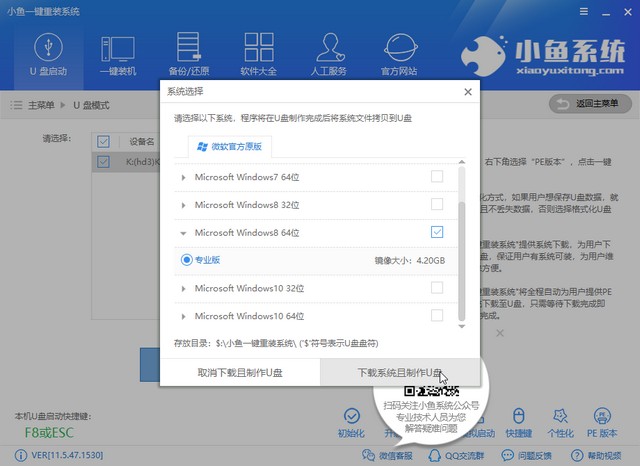Collapse the Microsoft Windows8 64位 entry
Viewport: 640px width, 466px height.
click(183, 233)
